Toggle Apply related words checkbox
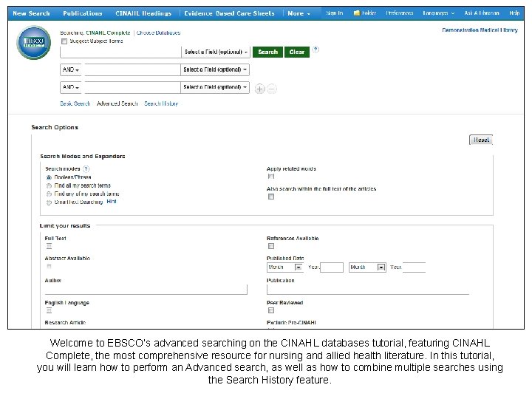The width and height of the screenshot is (532, 399). (270, 177)
